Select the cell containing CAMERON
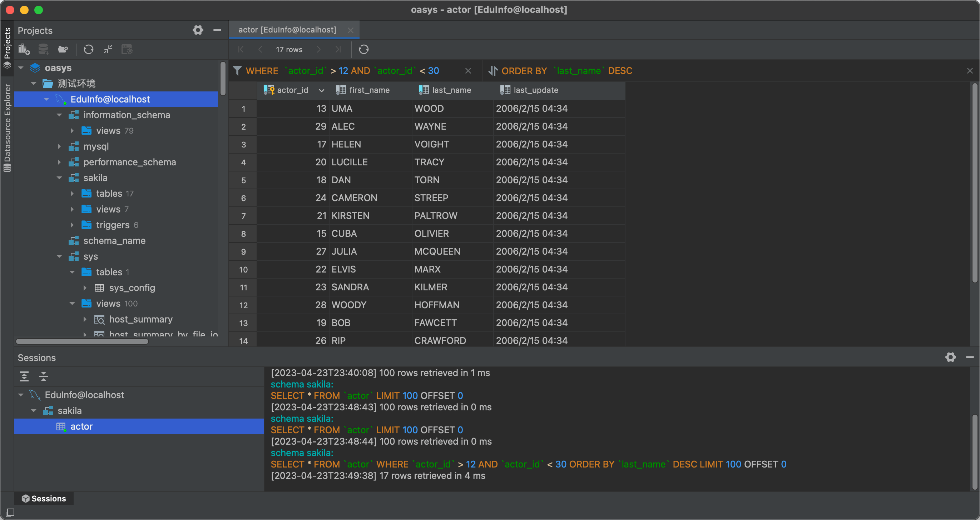The image size is (980, 520). (370, 198)
